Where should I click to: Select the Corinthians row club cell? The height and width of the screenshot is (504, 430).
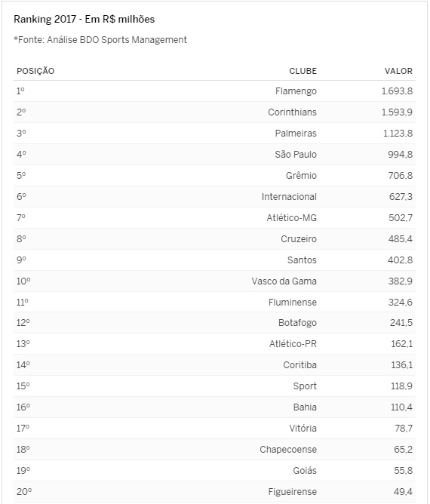292,112
